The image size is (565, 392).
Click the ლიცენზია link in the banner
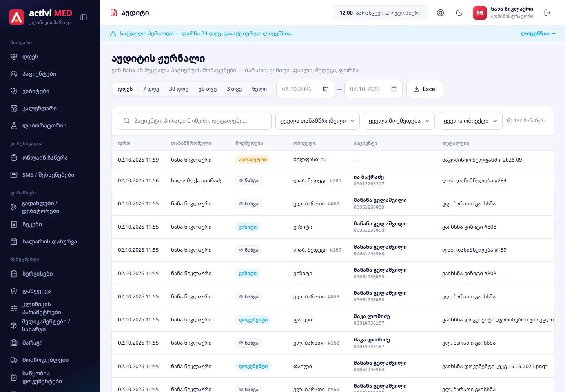[x=538, y=34]
